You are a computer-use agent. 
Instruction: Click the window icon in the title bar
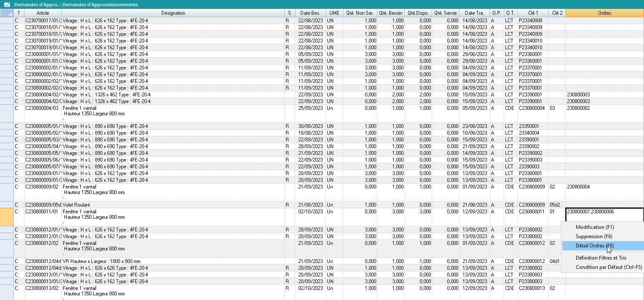point(7,5)
